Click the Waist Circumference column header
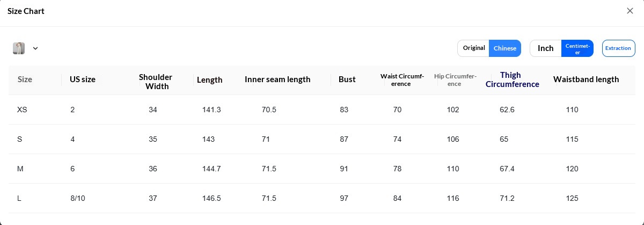Image resolution: width=644 pixels, height=225 pixels. (x=402, y=80)
